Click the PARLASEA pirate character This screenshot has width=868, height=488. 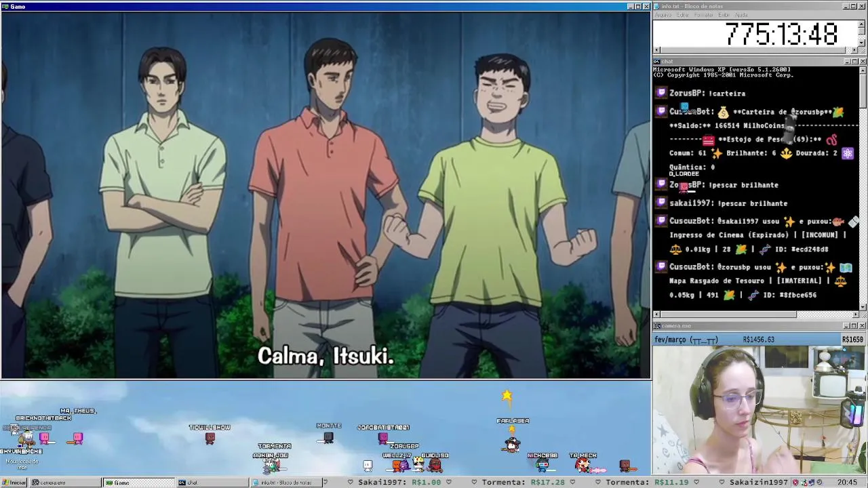point(513,444)
